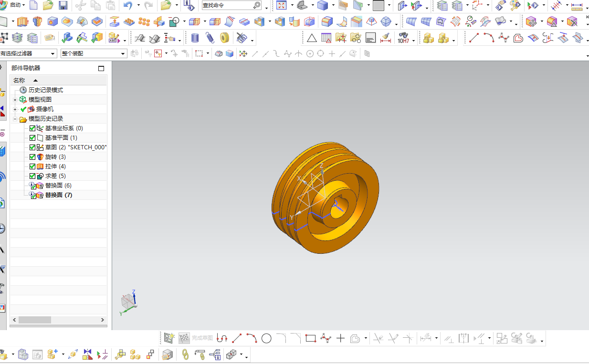Toggle checkbox for 草图 (2) SKETCH_000

(32, 147)
